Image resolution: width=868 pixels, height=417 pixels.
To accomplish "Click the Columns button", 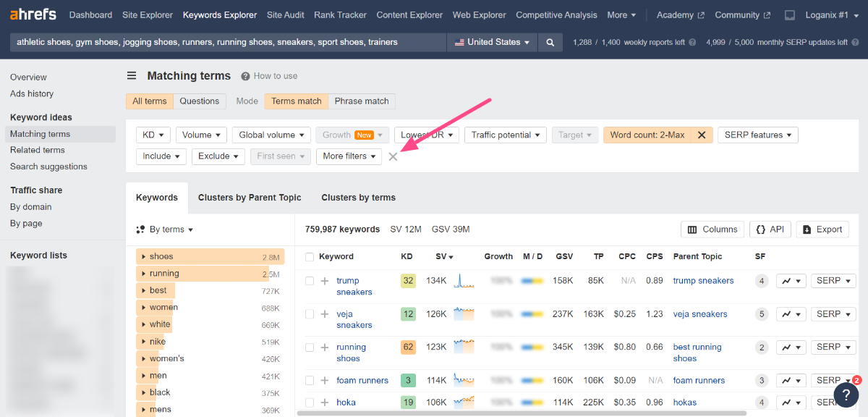I will pos(712,229).
